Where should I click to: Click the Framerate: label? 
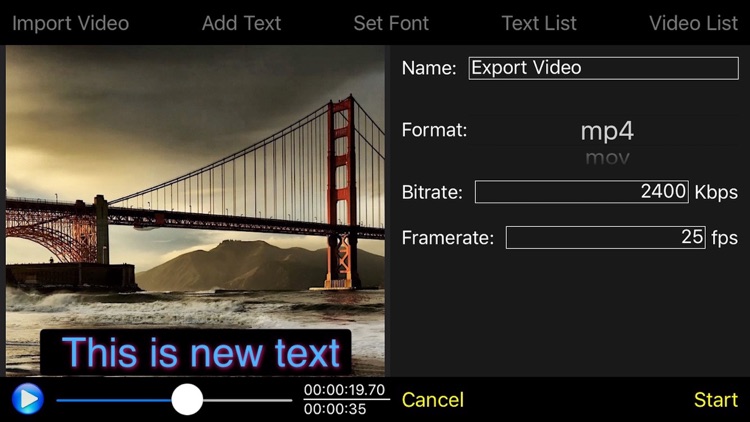click(x=447, y=238)
